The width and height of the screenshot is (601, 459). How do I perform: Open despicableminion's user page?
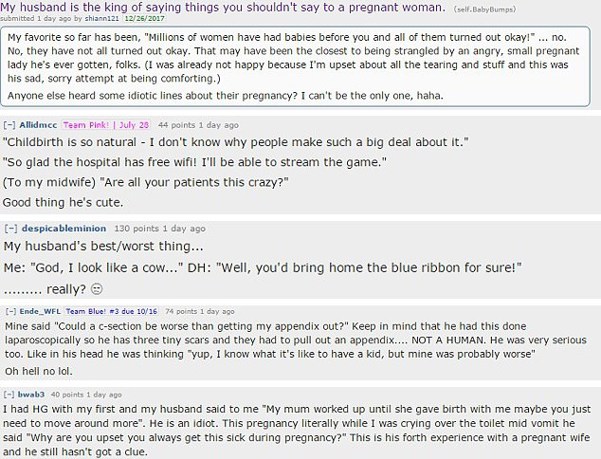[x=64, y=228]
